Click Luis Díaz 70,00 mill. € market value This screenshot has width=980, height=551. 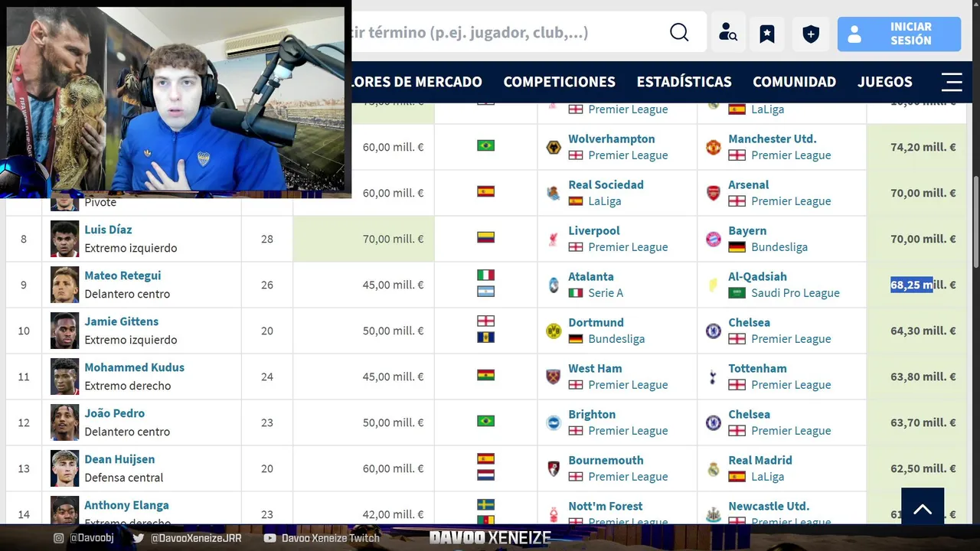click(393, 239)
